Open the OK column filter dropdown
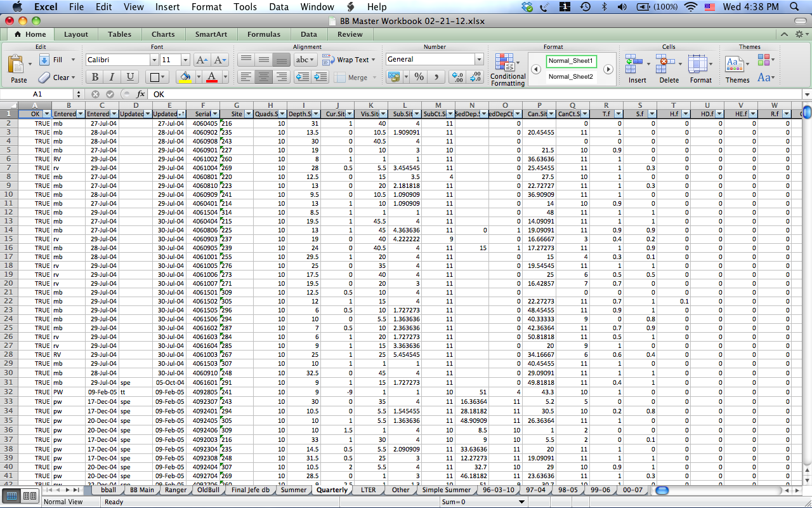812x508 pixels. 46,114
